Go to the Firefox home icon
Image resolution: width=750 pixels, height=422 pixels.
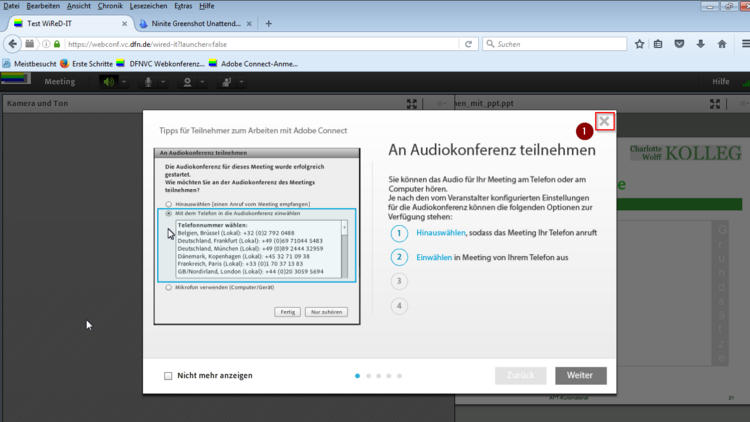pyautogui.click(x=722, y=44)
